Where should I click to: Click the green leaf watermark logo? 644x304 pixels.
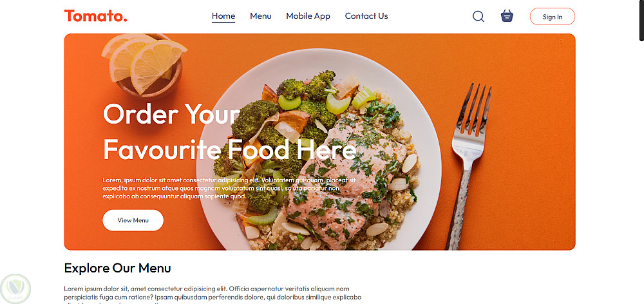[15, 289]
